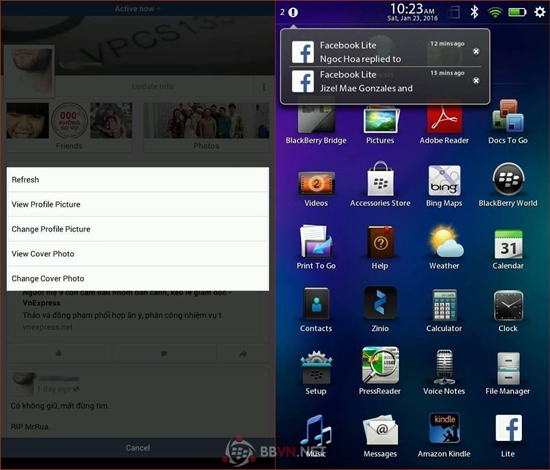The height and width of the screenshot is (470, 550).
Task: Comment on the VnExpress post
Action: (164, 353)
